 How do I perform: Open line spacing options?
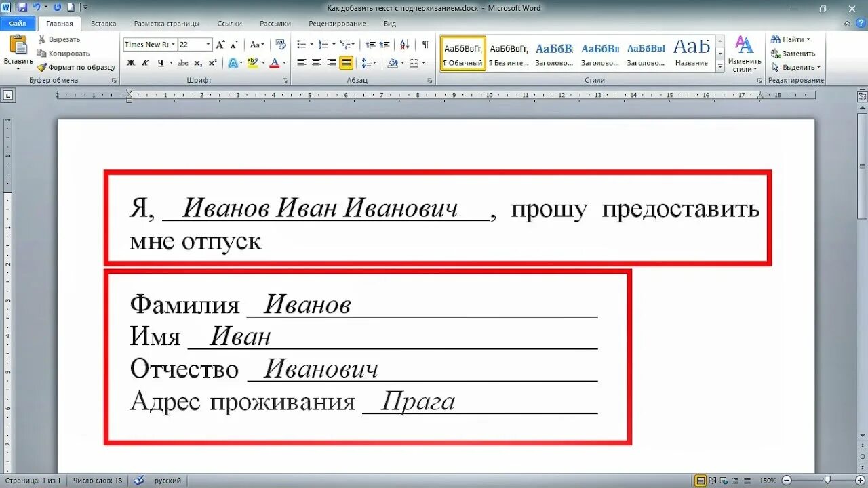[369, 63]
